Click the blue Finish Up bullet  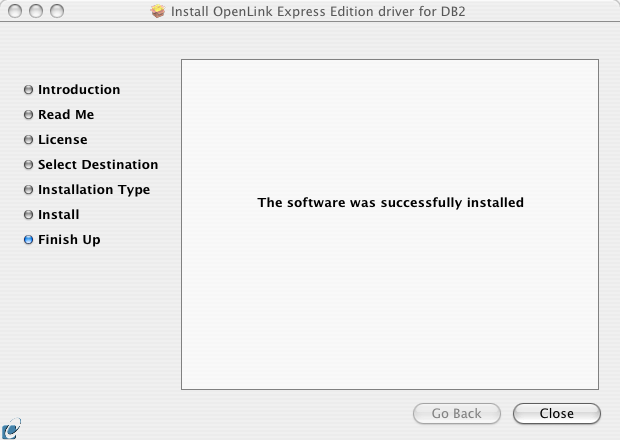[28, 240]
